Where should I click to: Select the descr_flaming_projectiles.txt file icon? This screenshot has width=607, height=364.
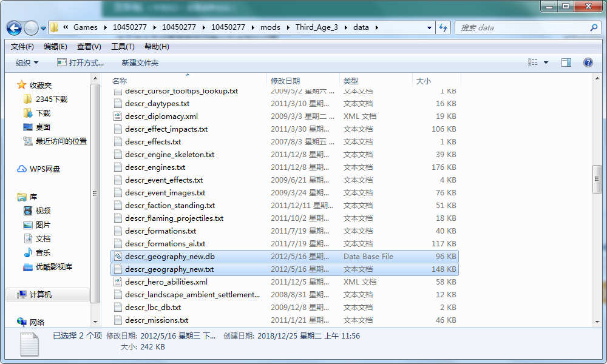tap(118, 218)
